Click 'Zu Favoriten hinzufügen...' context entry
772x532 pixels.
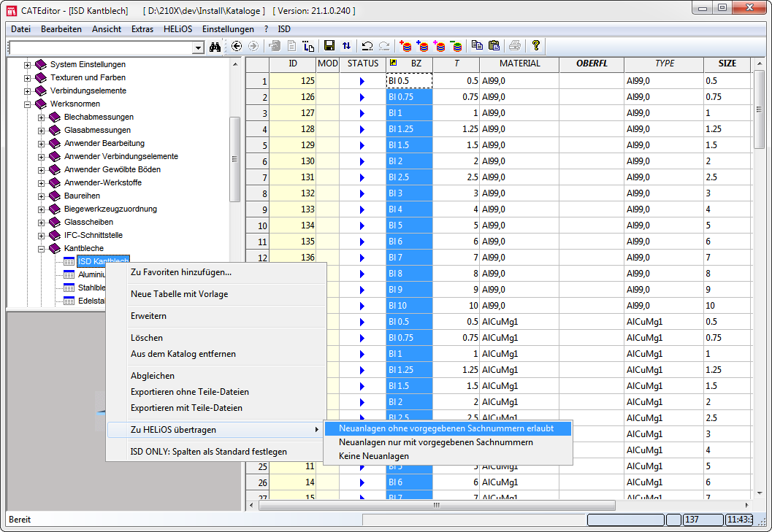180,272
